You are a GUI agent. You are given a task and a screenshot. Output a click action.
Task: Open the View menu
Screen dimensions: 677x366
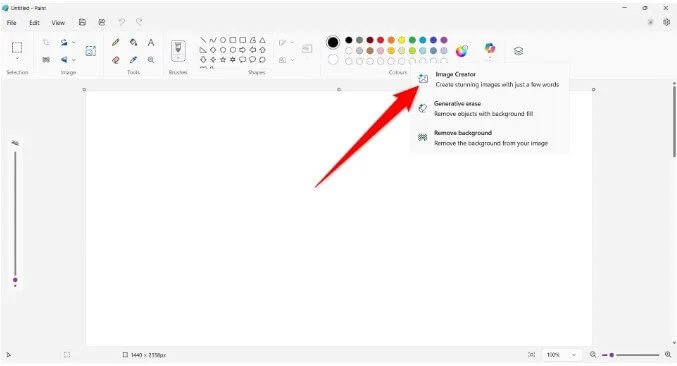click(58, 23)
